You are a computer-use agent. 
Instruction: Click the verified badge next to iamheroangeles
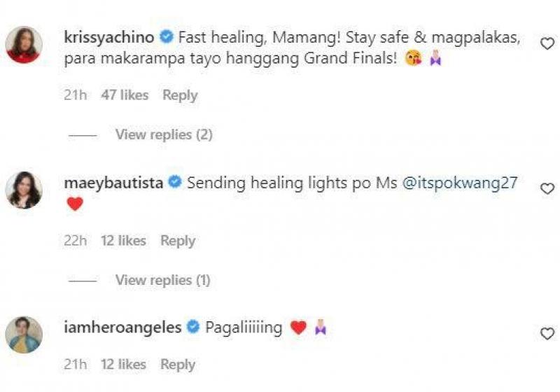tap(193, 327)
